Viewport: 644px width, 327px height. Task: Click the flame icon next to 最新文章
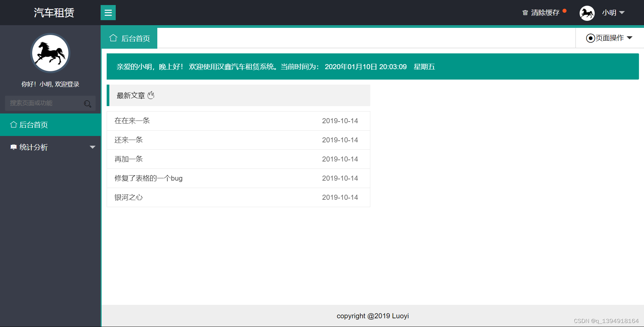click(x=151, y=95)
